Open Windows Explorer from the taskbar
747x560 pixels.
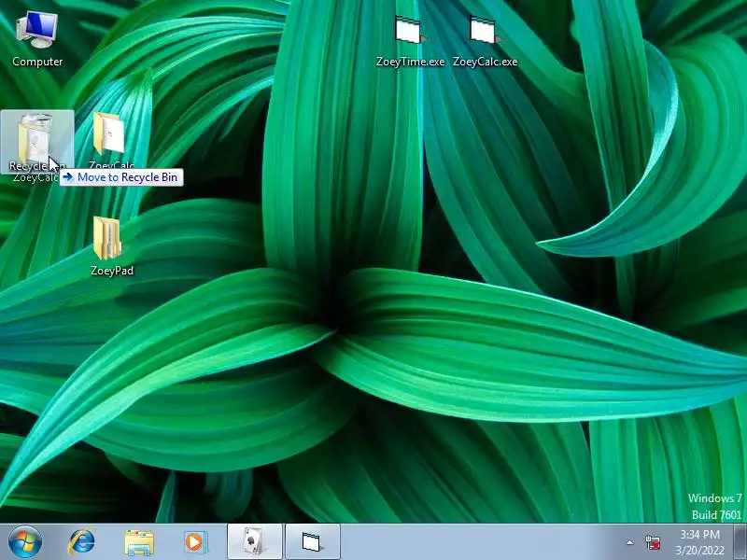coord(139,542)
